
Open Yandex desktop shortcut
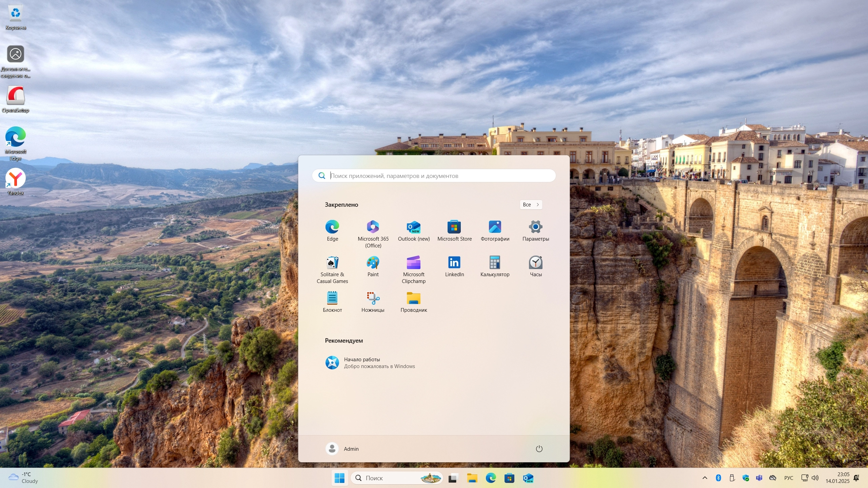pyautogui.click(x=15, y=181)
